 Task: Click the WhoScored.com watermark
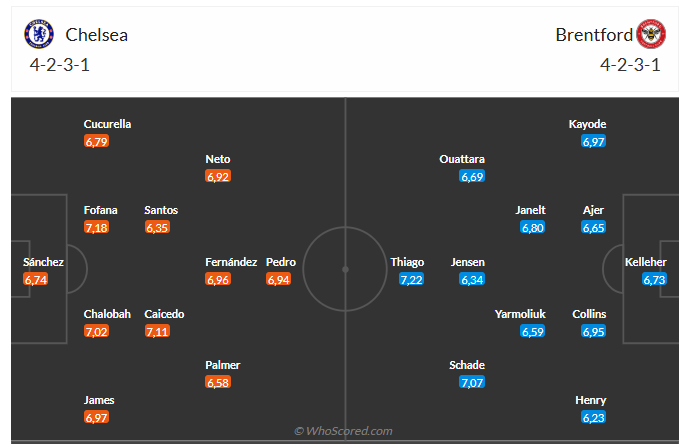click(x=344, y=431)
